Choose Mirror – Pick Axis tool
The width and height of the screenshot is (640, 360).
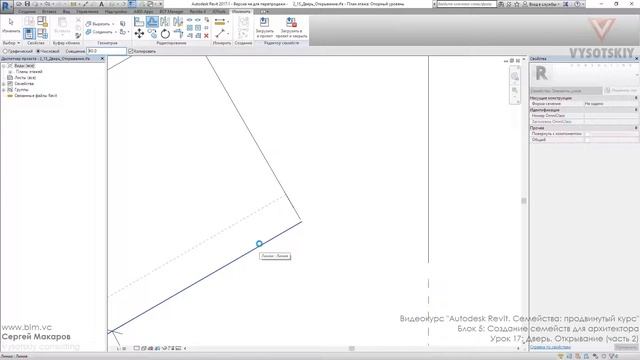tap(165, 22)
